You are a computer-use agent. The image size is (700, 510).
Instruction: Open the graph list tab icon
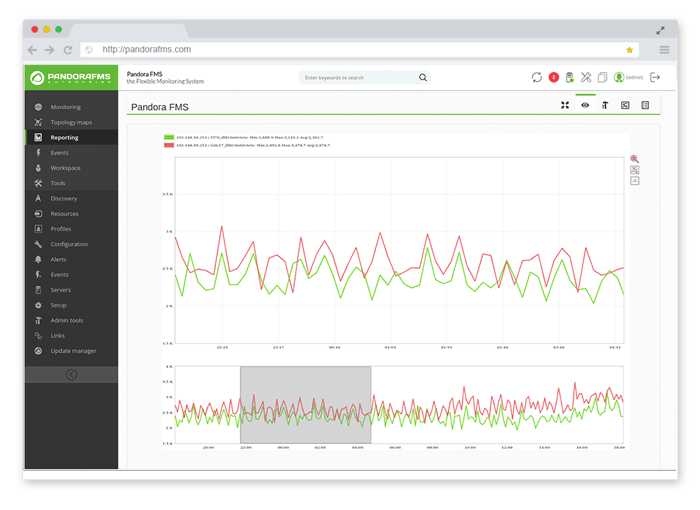click(645, 105)
